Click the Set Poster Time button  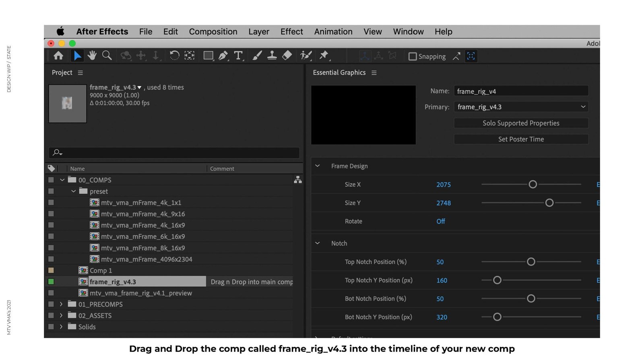click(521, 139)
